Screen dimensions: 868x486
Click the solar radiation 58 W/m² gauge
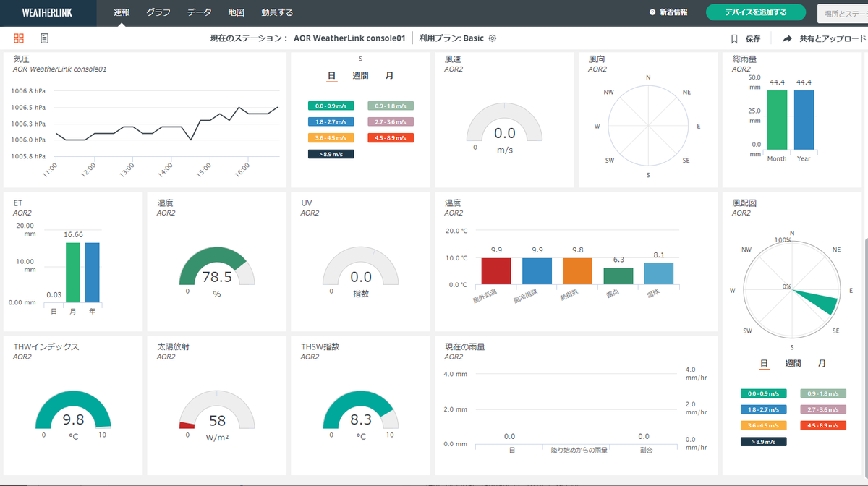point(217,409)
